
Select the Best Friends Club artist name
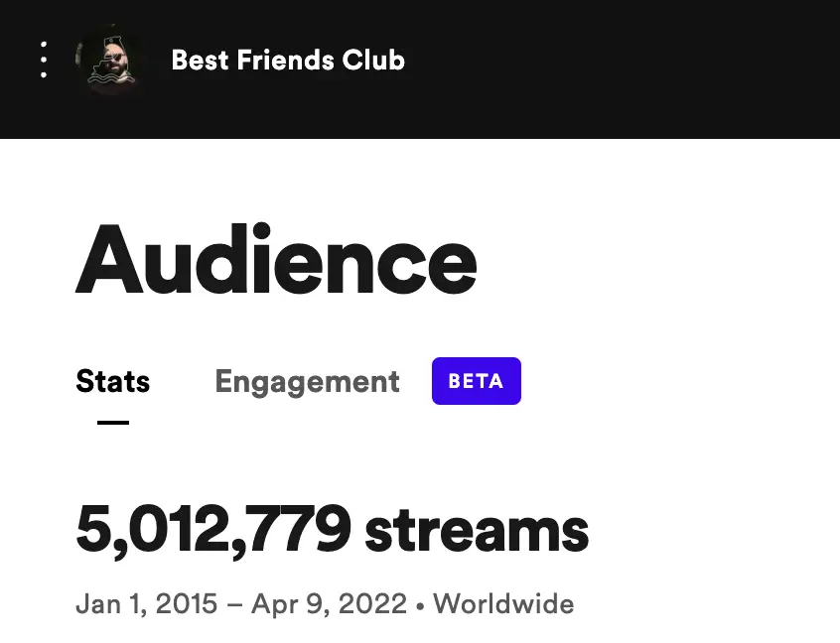(288, 60)
